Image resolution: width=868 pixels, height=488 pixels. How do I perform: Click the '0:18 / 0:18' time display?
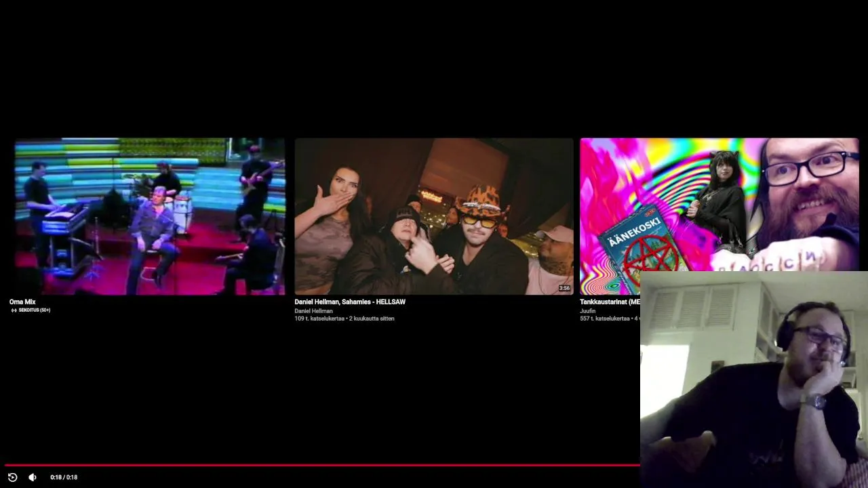[x=64, y=477]
